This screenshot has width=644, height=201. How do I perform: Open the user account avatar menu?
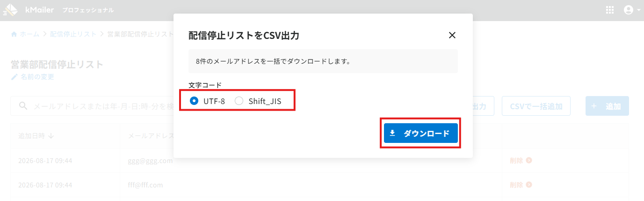[629, 10]
